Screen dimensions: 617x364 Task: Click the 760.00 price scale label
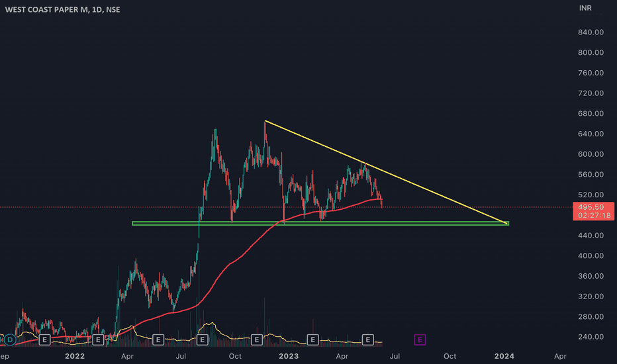591,73
